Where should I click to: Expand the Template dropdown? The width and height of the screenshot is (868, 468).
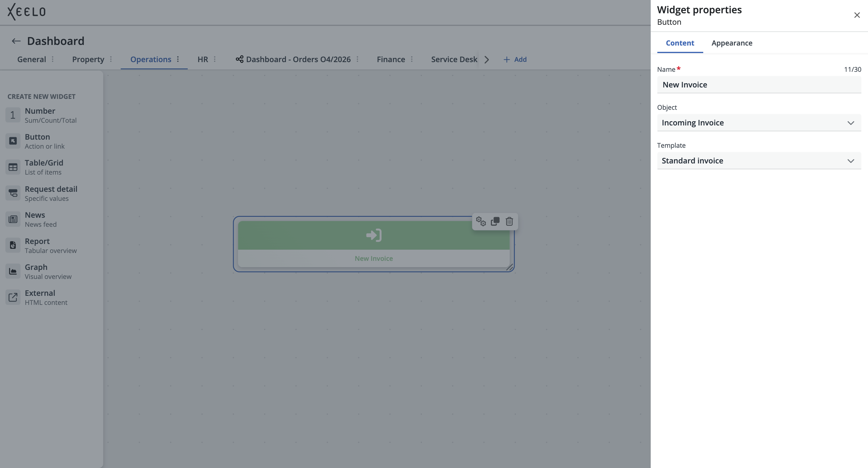click(759, 161)
